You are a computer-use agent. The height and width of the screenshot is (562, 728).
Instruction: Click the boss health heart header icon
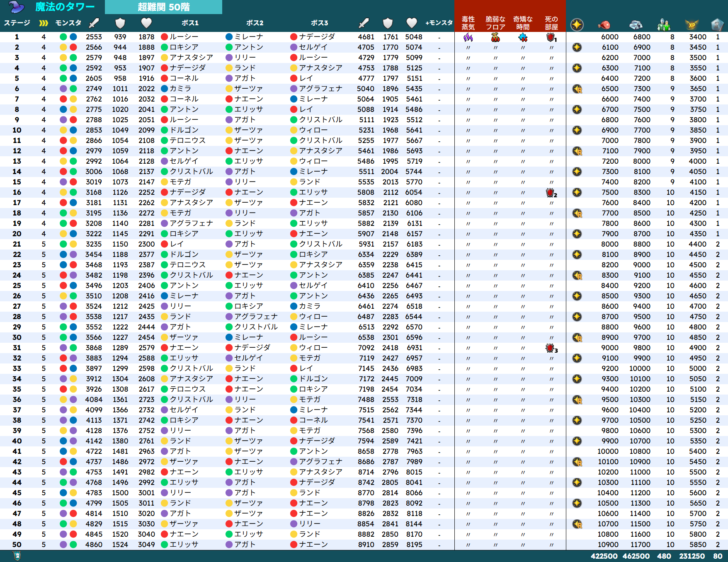(412, 23)
